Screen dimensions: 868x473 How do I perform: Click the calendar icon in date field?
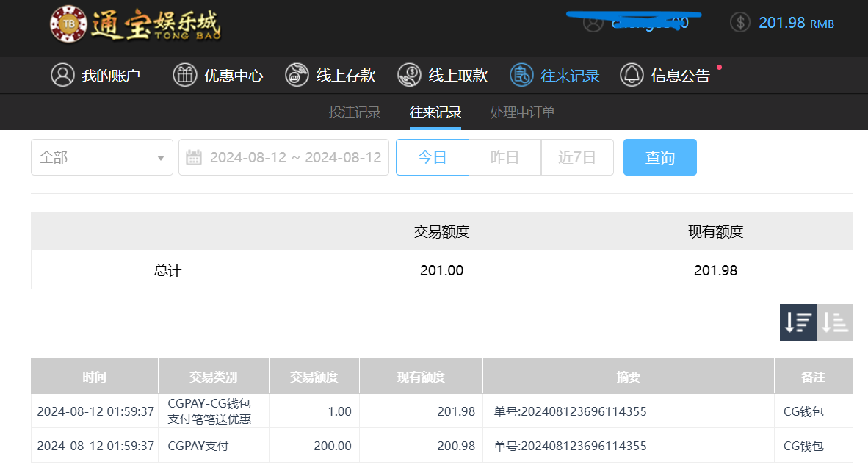point(194,157)
